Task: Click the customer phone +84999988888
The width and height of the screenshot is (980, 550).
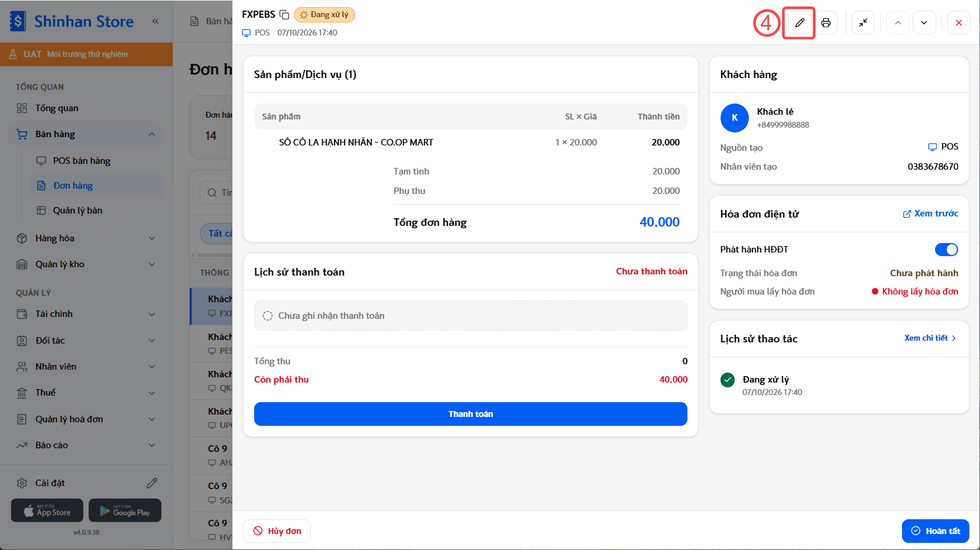Action: pos(783,125)
